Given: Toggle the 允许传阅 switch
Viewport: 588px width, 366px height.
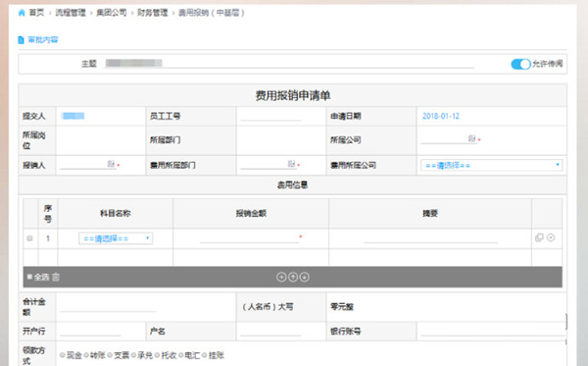Looking at the screenshot, I should tap(520, 64).
